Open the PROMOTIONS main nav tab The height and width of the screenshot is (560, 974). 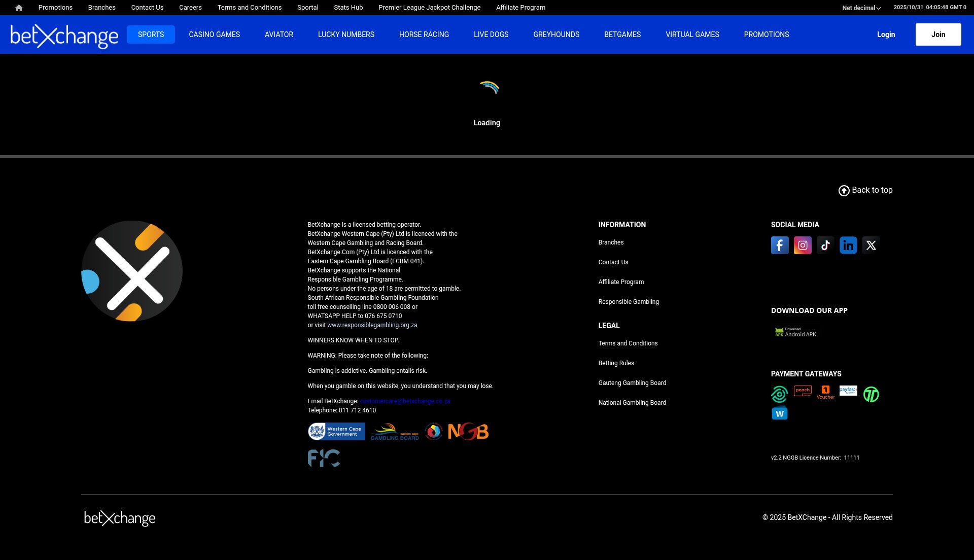pyautogui.click(x=767, y=34)
